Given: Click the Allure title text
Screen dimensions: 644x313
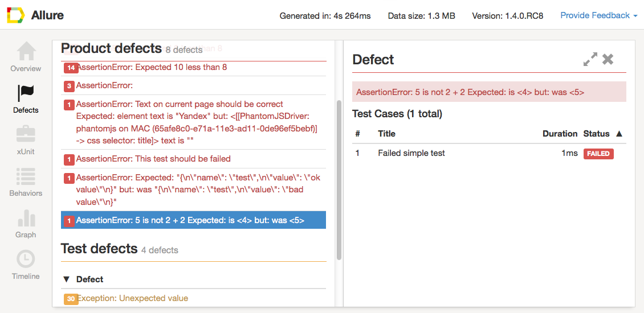Looking at the screenshot, I should pos(47,15).
